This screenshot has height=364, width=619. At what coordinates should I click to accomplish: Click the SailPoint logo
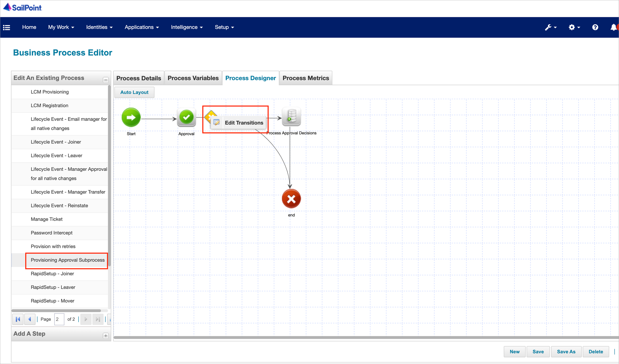click(22, 7)
